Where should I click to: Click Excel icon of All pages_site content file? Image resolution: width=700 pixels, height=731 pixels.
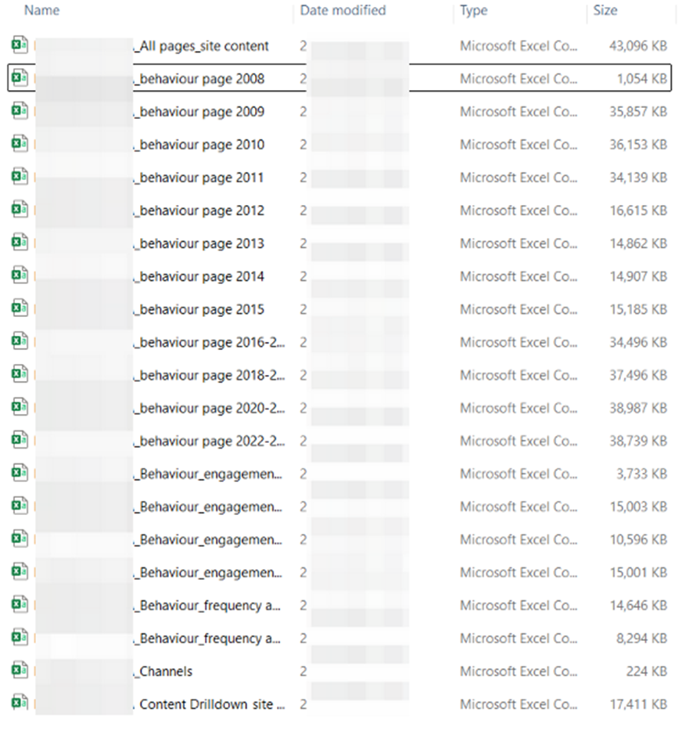pos(20,45)
